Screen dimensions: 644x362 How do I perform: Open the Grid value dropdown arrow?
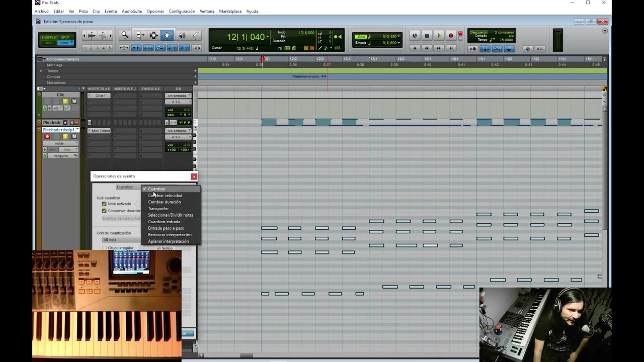399,36
